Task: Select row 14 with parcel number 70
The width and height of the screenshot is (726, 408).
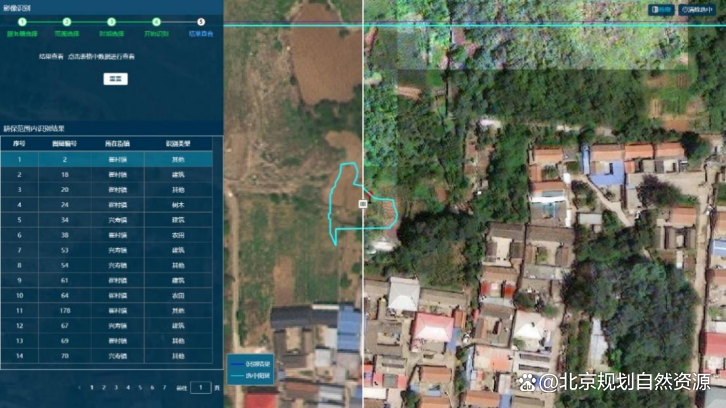Action: (x=110, y=355)
